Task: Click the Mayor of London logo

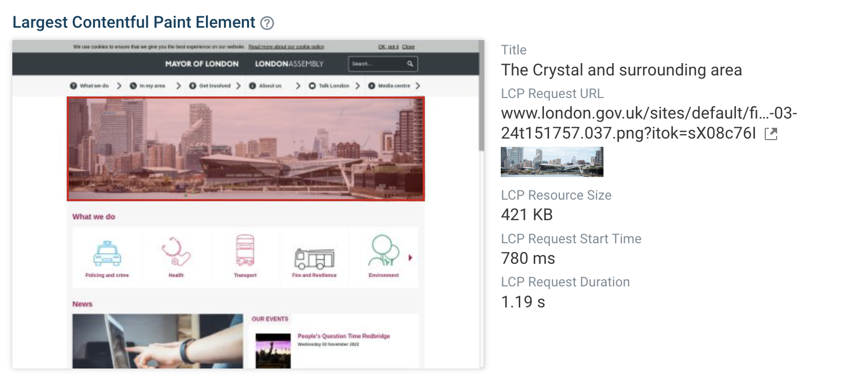Action: pyautogui.click(x=202, y=64)
